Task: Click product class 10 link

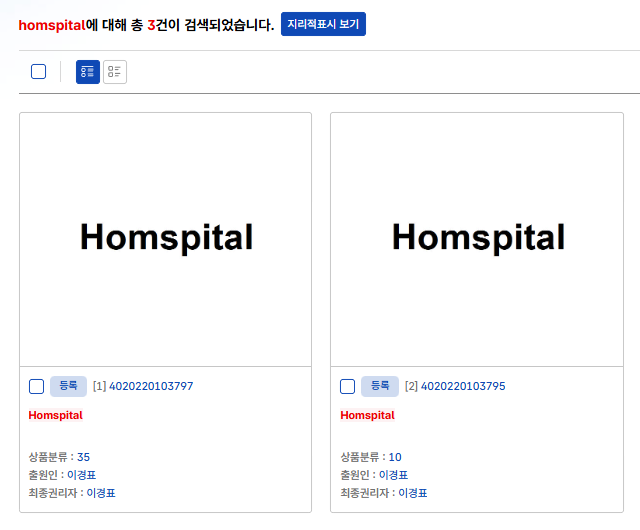Action: point(395,457)
